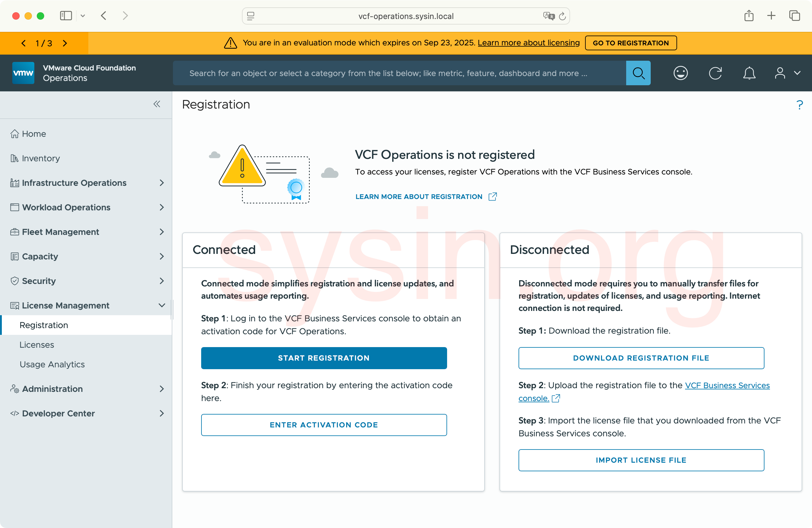Click the VMware logo icon
Image resolution: width=812 pixels, height=528 pixels.
pyautogui.click(x=23, y=73)
